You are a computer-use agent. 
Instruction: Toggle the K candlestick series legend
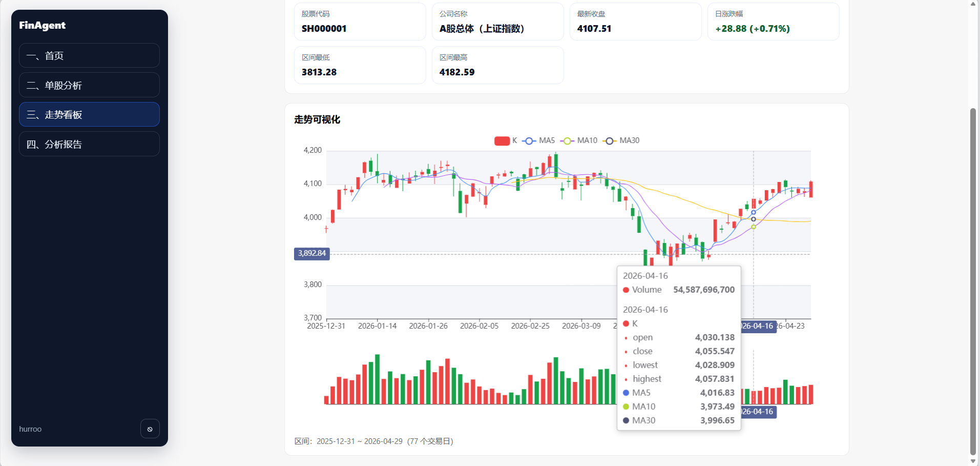point(506,140)
